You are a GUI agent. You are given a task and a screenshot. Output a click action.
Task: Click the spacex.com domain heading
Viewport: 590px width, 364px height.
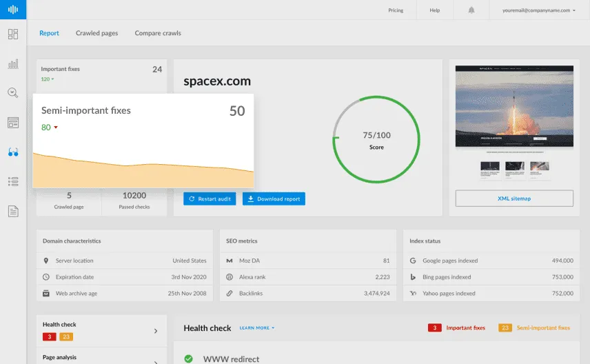point(217,81)
